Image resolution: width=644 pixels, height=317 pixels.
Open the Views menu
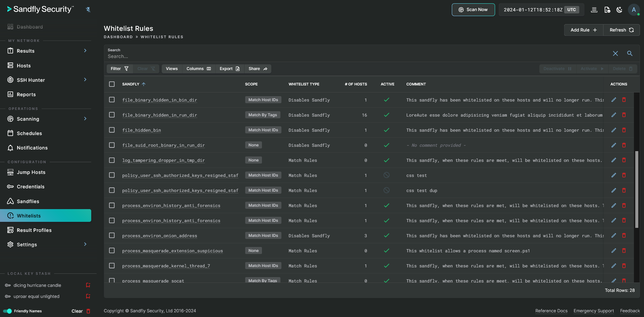click(x=172, y=69)
